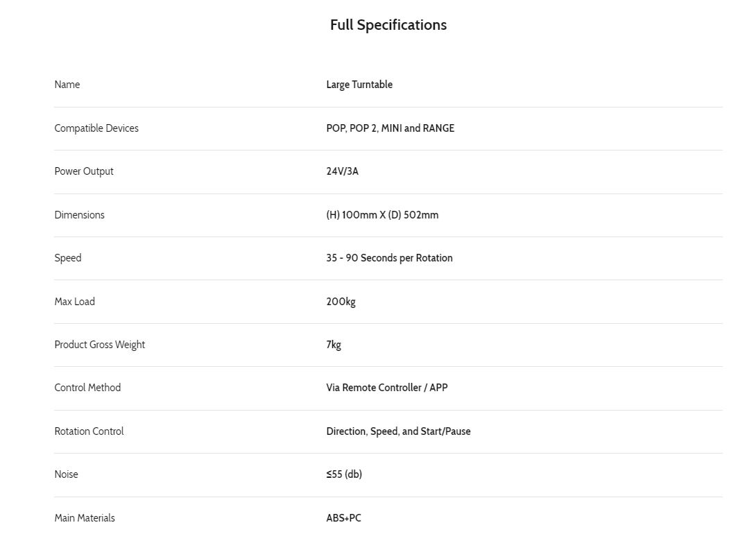Select the 24V/3A power value
The width and height of the screenshot is (756, 559).
[x=342, y=171]
